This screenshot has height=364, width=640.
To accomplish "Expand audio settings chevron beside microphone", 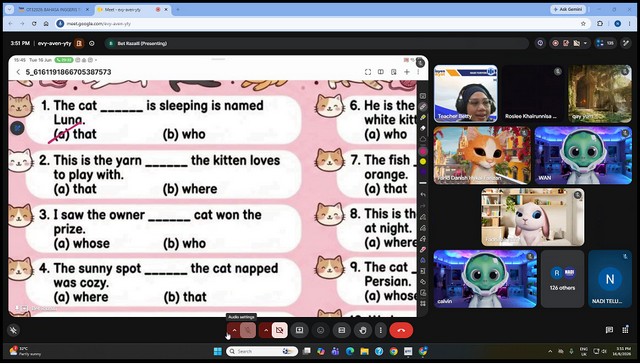I will click(234, 330).
